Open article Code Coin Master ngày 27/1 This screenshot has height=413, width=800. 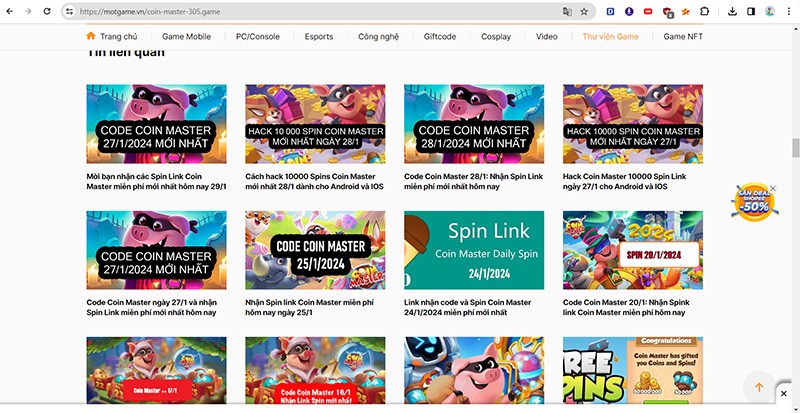tap(151, 307)
